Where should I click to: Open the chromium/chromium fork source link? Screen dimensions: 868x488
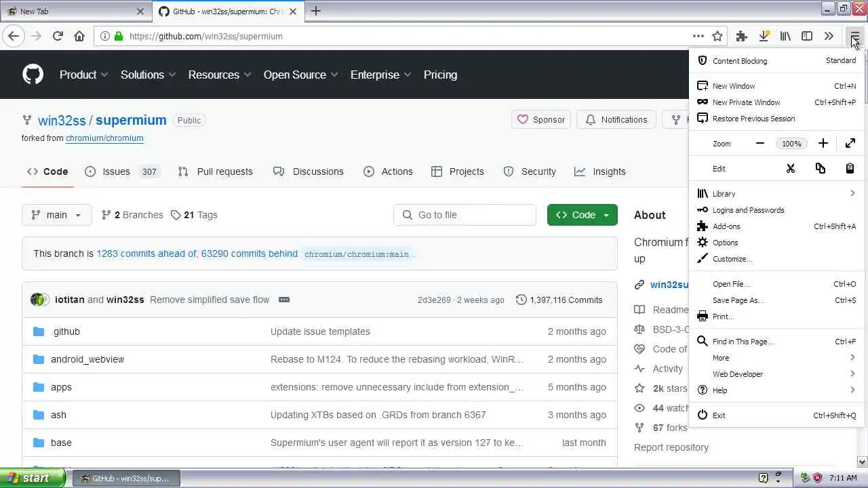click(x=104, y=138)
